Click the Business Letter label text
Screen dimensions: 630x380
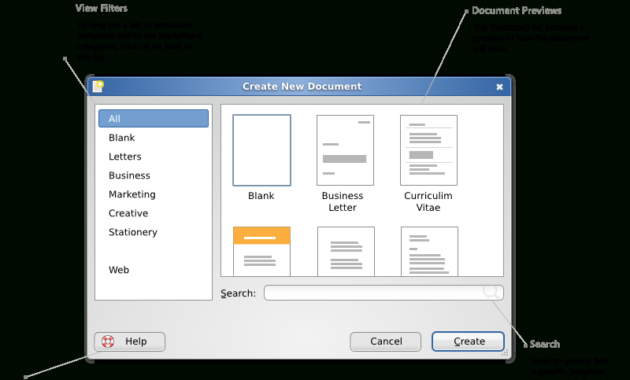tap(342, 202)
